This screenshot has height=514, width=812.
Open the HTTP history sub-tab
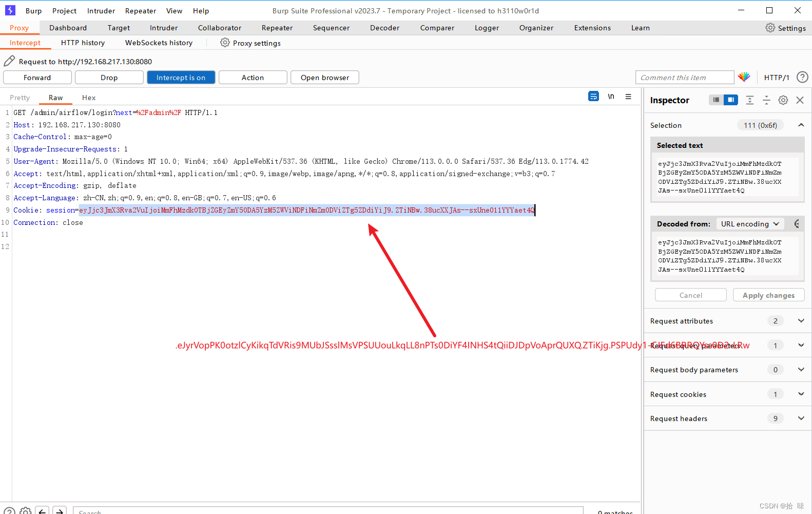click(x=83, y=43)
